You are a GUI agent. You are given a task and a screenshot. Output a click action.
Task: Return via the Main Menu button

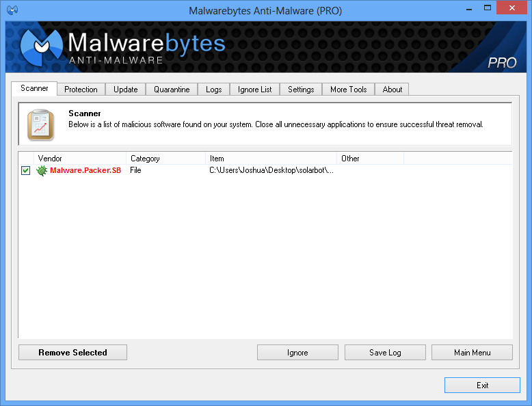tap(472, 353)
